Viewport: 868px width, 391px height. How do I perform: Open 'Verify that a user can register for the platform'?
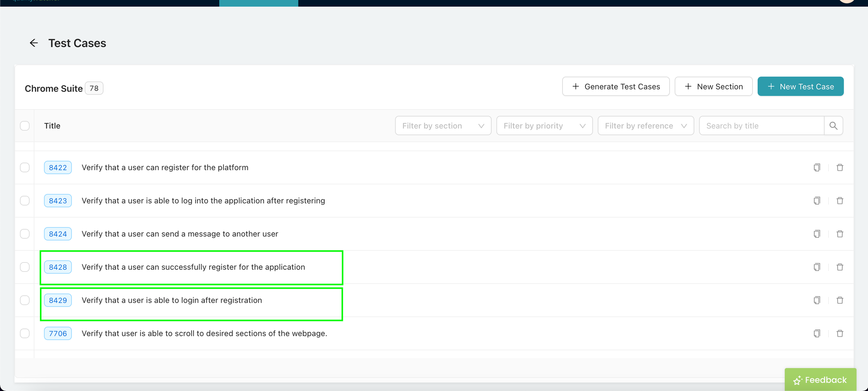(x=165, y=167)
